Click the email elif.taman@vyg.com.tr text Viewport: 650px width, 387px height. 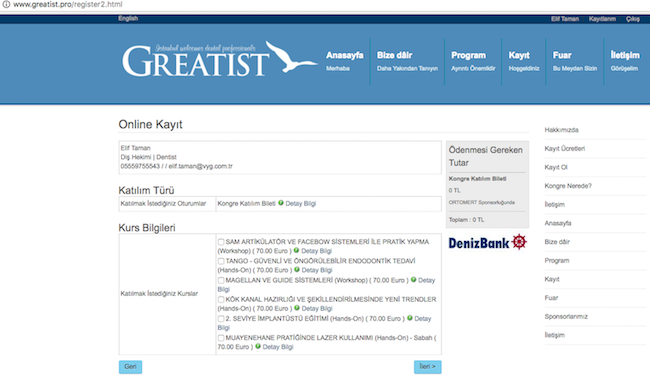click(200, 166)
